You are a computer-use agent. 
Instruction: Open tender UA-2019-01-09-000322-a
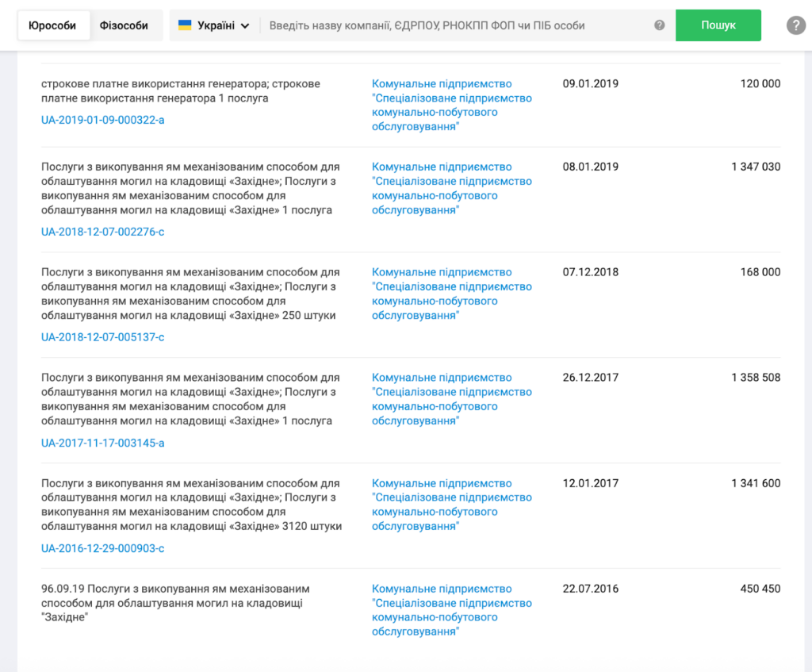click(103, 120)
